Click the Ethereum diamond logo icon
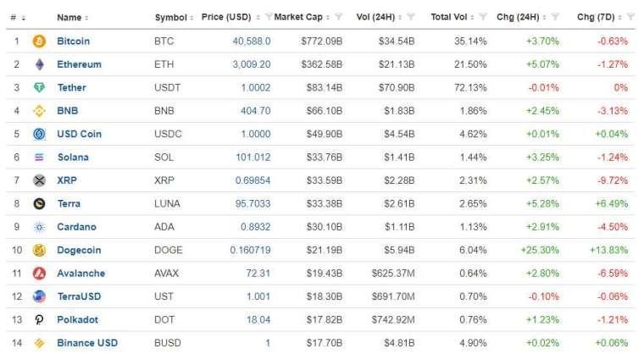This screenshot has width=644, height=354. point(39,64)
